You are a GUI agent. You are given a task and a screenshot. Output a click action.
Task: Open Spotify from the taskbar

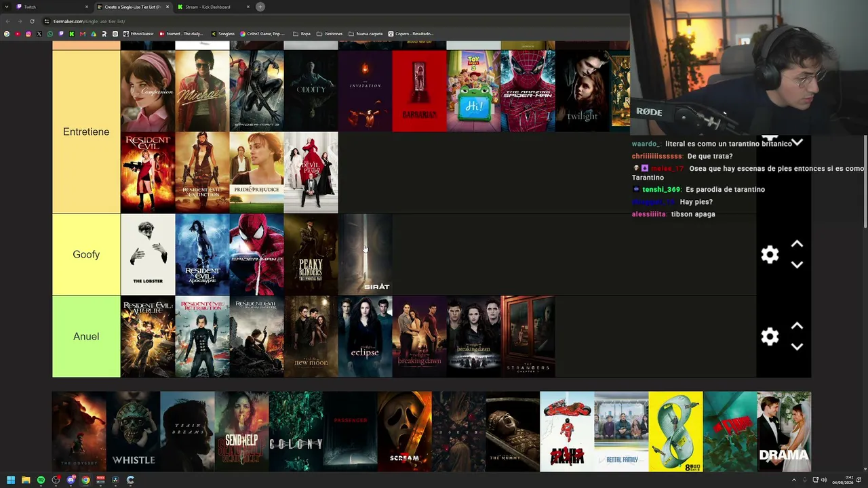point(41,480)
